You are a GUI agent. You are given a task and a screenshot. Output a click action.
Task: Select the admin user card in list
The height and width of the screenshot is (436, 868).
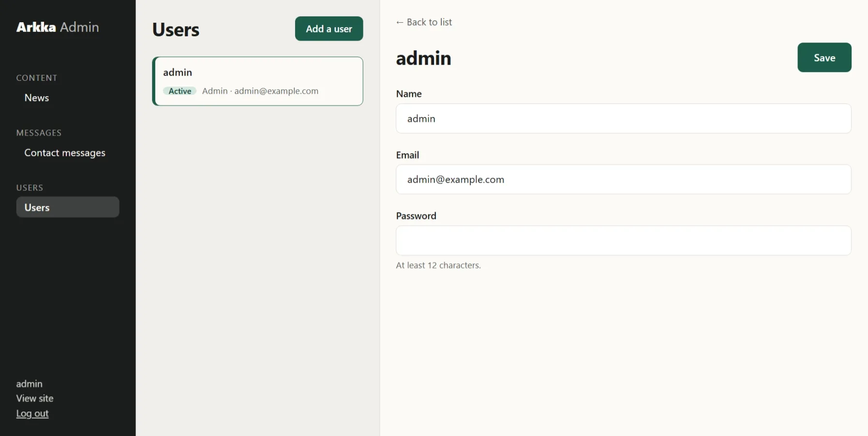tap(257, 81)
